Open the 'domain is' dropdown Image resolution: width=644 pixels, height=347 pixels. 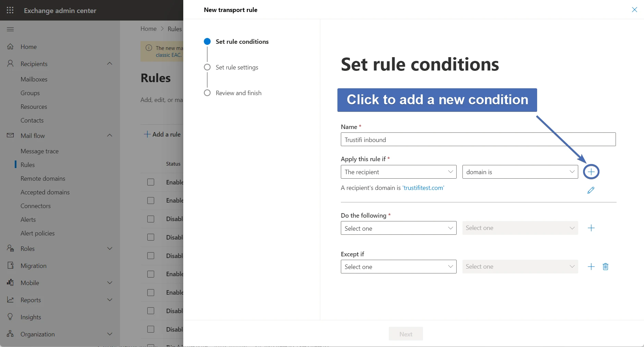pos(520,172)
